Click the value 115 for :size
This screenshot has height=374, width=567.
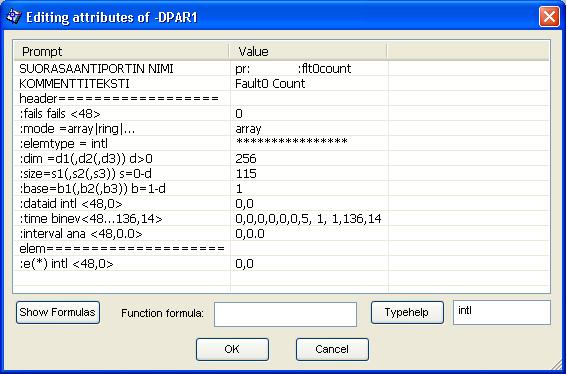[246, 174]
